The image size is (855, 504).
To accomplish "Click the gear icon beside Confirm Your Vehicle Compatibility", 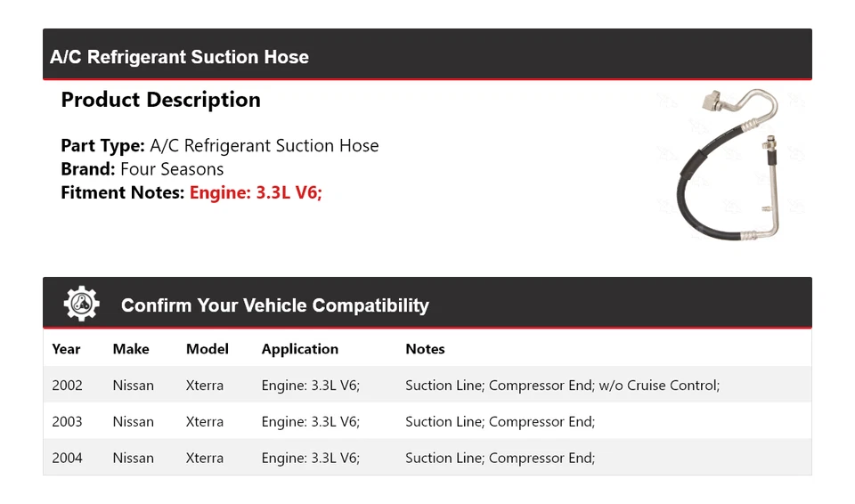I will [x=81, y=304].
